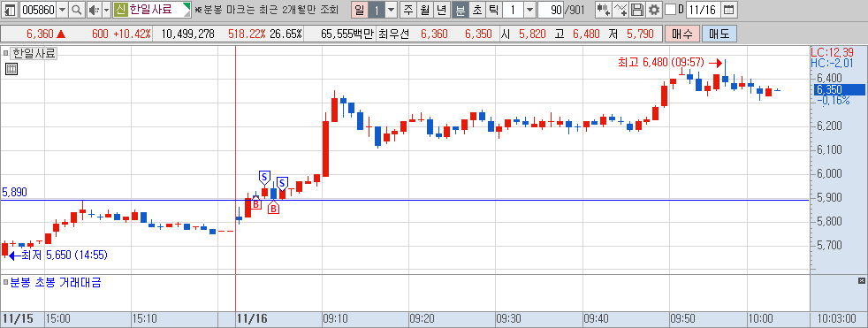Expand the stock code 005860 dropdown
The height and width of the screenshot is (328, 868).
click(x=62, y=10)
